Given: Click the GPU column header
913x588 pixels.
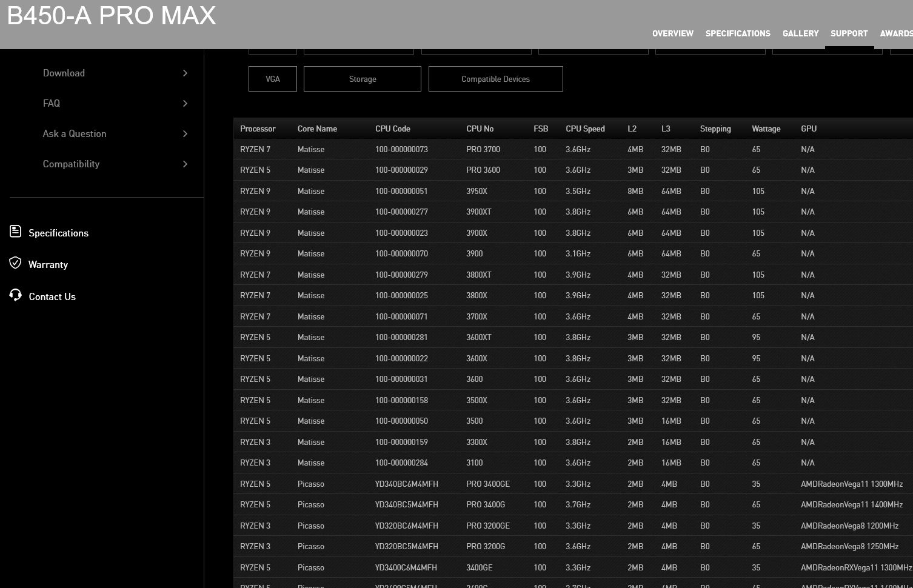Looking at the screenshot, I should pos(809,129).
